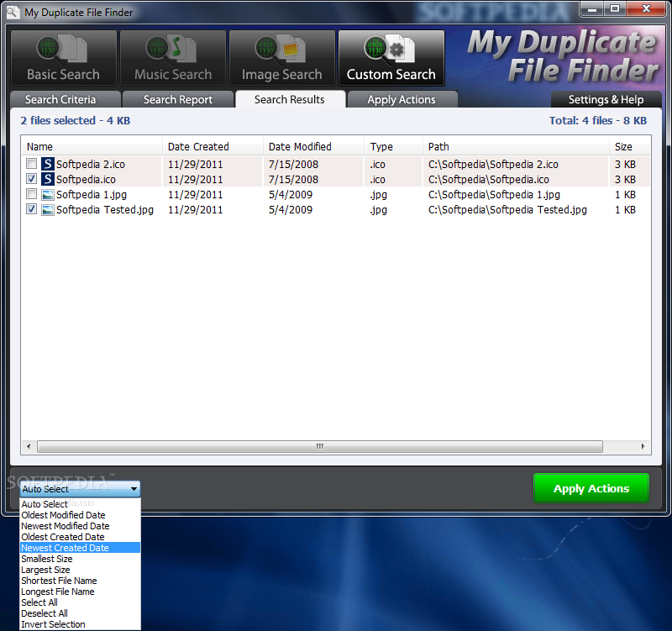This screenshot has height=631, width=672.
Task: Click the '2 files selected - 4 KB' text
Action: pos(76,120)
